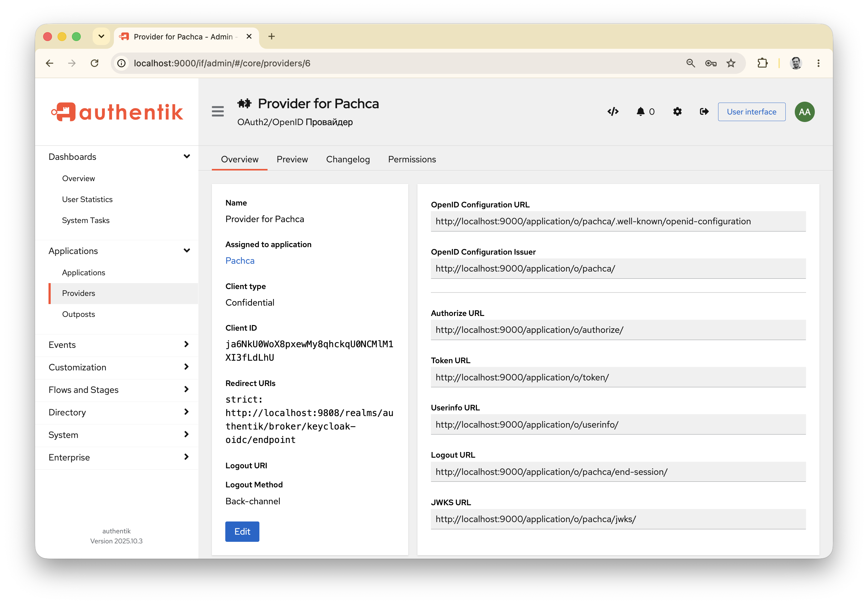The width and height of the screenshot is (868, 605).
Task: Click the Token URL field
Action: (618, 377)
